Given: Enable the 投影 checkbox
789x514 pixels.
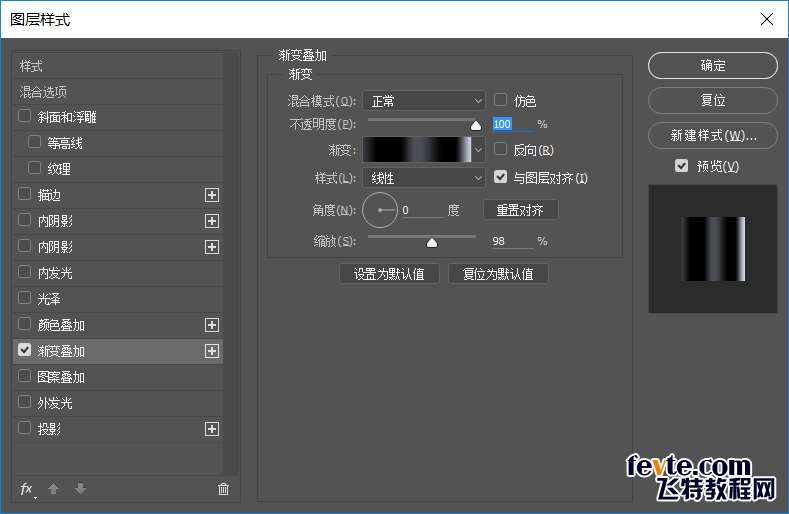Looking at the screenshot, I should coord(24,428).
